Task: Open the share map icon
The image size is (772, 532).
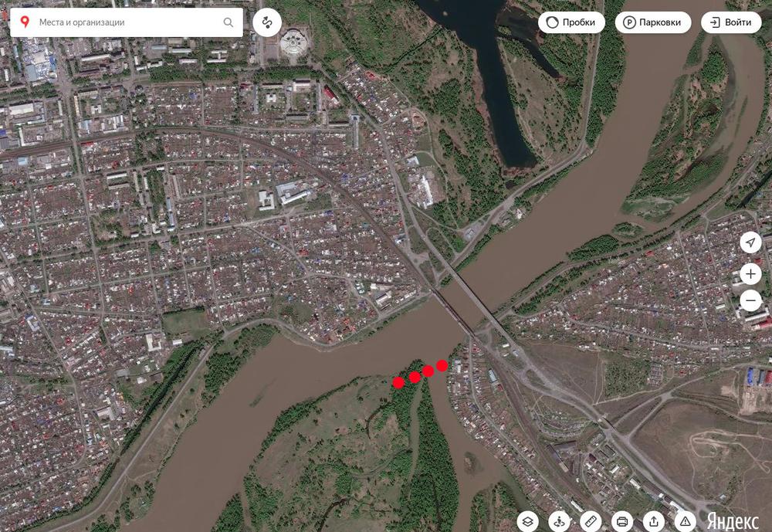Action: (x=654, y=521)
